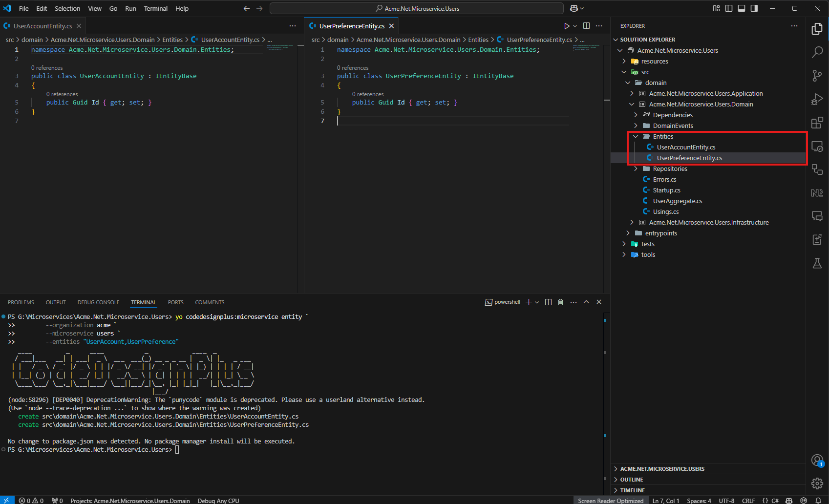Expand the Repositories folder
The image size is (829, 504).
coord(636,169)
